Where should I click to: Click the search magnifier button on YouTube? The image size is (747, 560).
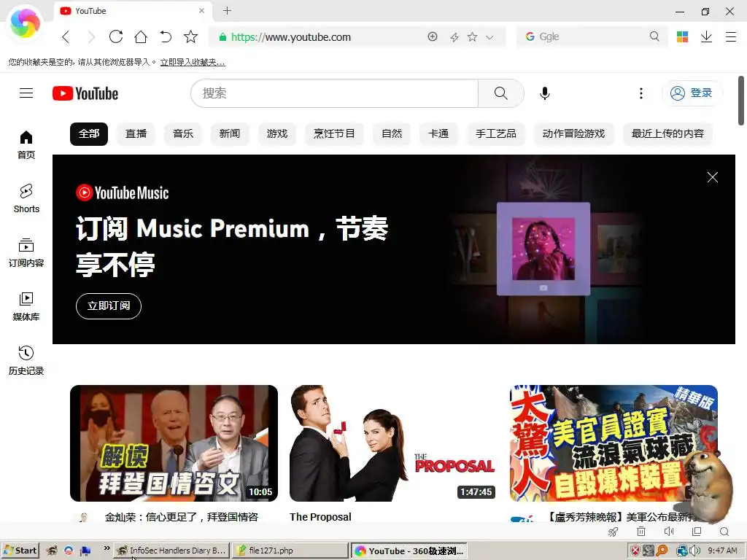[500, 93]
